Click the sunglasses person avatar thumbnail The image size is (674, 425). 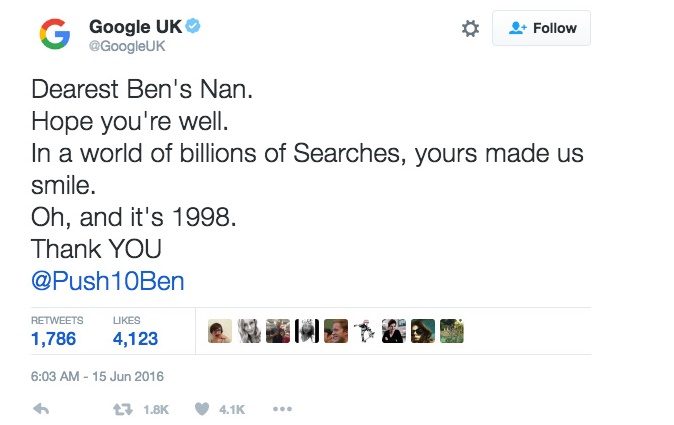coord(423,332)
